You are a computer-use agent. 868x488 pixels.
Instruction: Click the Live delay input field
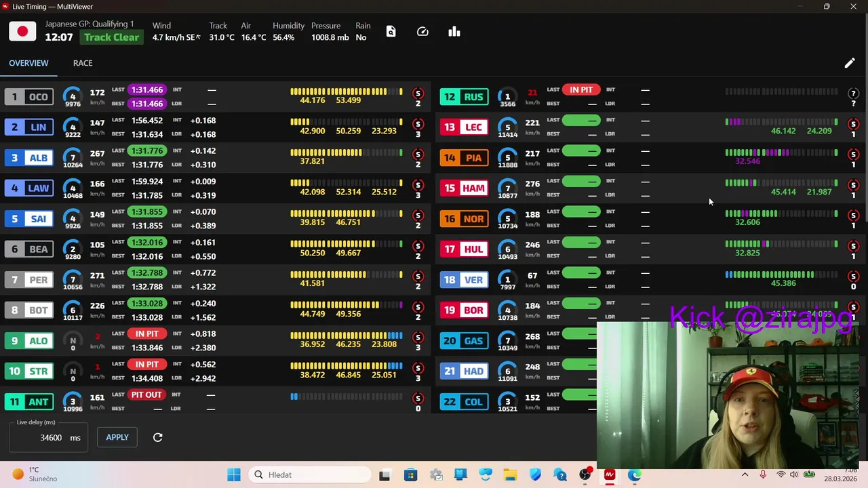[48, 438]
